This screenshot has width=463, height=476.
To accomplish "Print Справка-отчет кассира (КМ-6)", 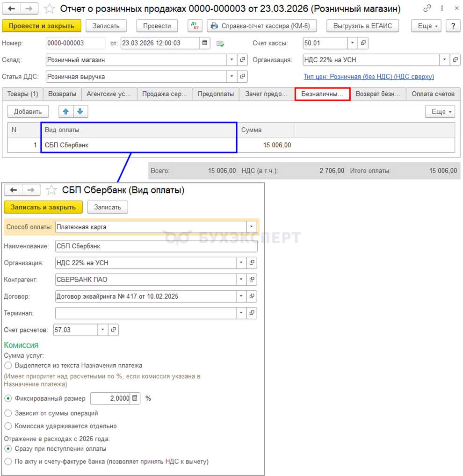I will (x=262, y=26).
